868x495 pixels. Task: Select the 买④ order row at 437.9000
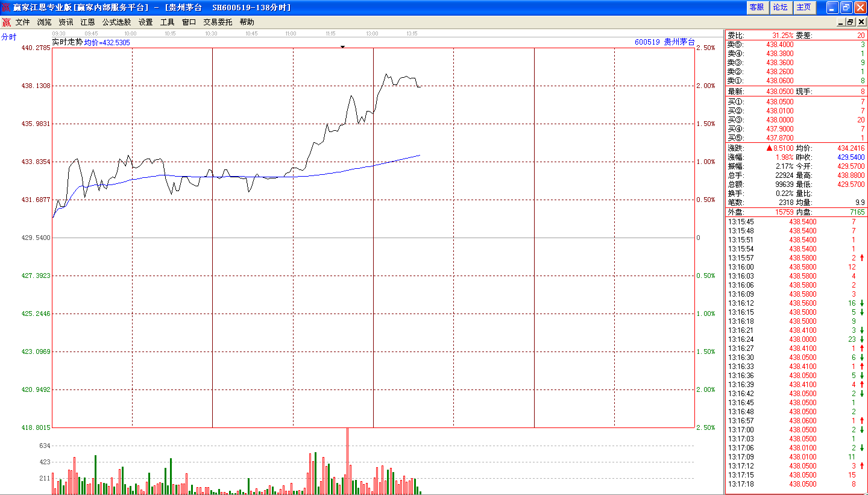tap(796, 129)
